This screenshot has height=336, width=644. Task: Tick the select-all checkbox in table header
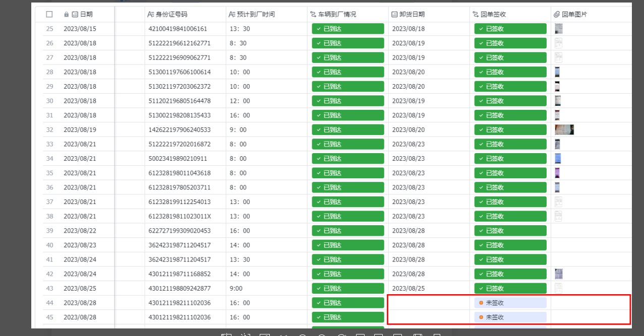coord(49,15)
